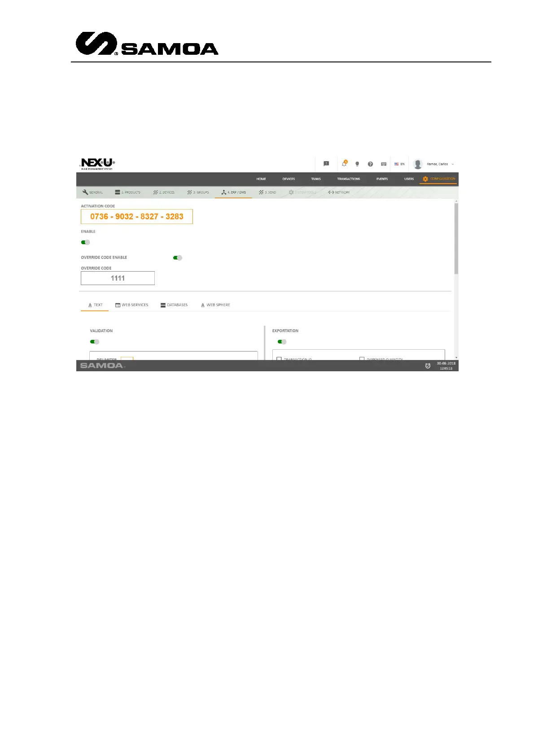Click the SAMOA logo in the footer bar
The height and width of the screenshot is (756, 534).
(102, 365)
